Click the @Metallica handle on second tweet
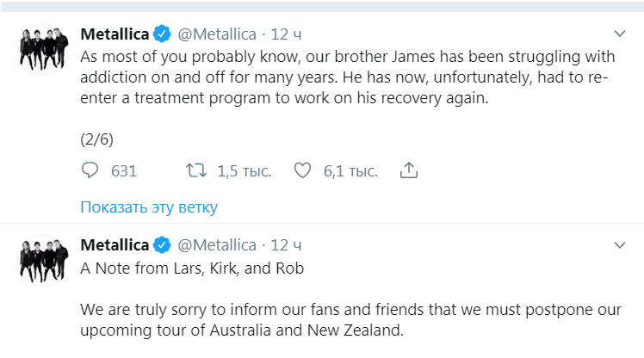The width and height of the screenshot is (644, 358). pos(217,245)
